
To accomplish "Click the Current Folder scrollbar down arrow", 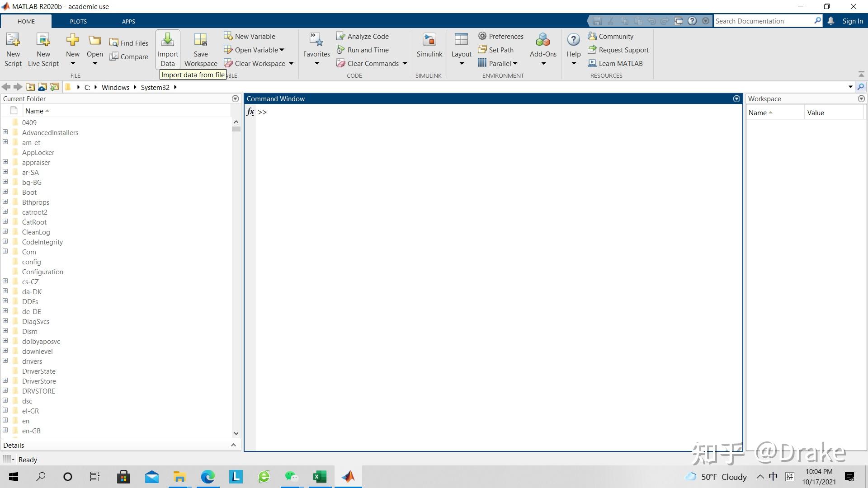I will [x=236, y=433].
